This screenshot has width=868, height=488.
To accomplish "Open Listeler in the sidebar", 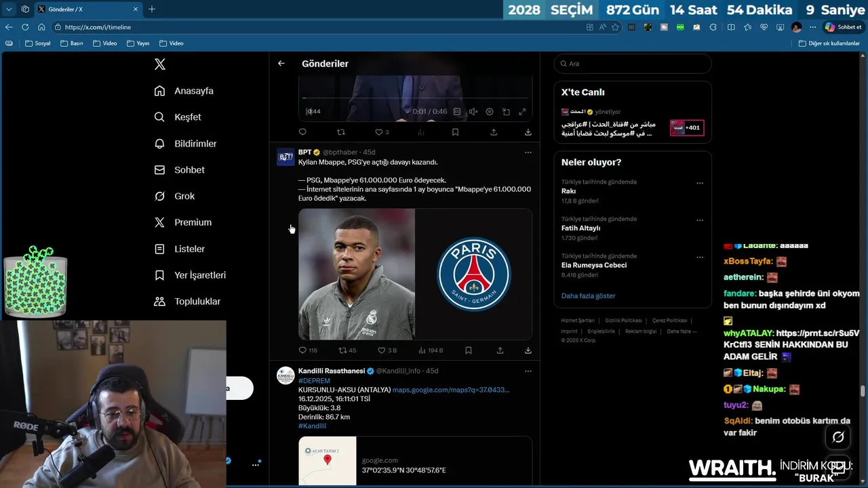I will pyautogui.click(x=180, y=249).
